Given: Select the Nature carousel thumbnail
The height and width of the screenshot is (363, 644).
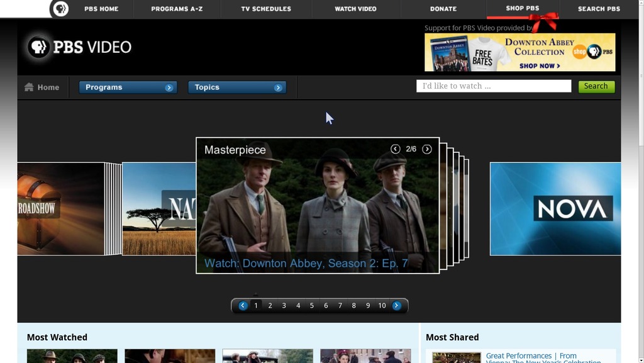Looking at the screenshot, I should click(x=159, y=209).
